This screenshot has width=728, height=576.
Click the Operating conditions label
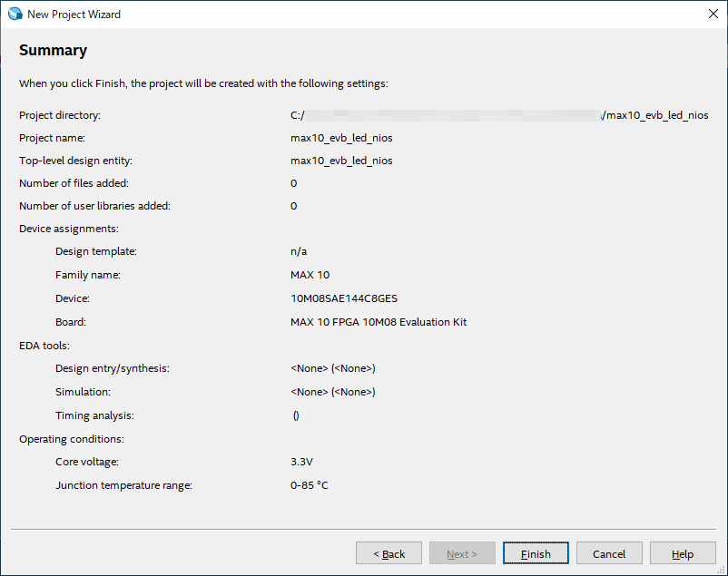[x=72, y=439]
